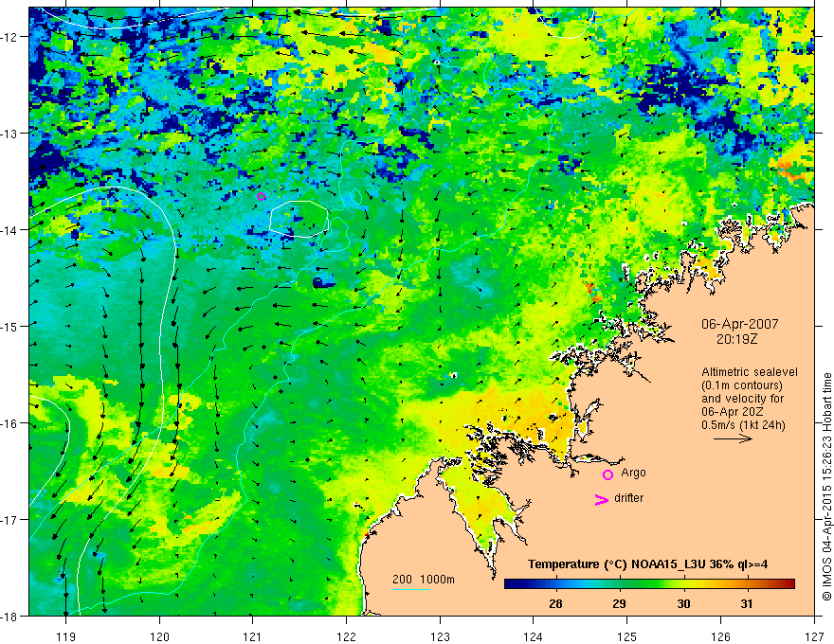Click longitude axis label 121
This screenshot has width=834, height=644.
[x=253, y=636]
